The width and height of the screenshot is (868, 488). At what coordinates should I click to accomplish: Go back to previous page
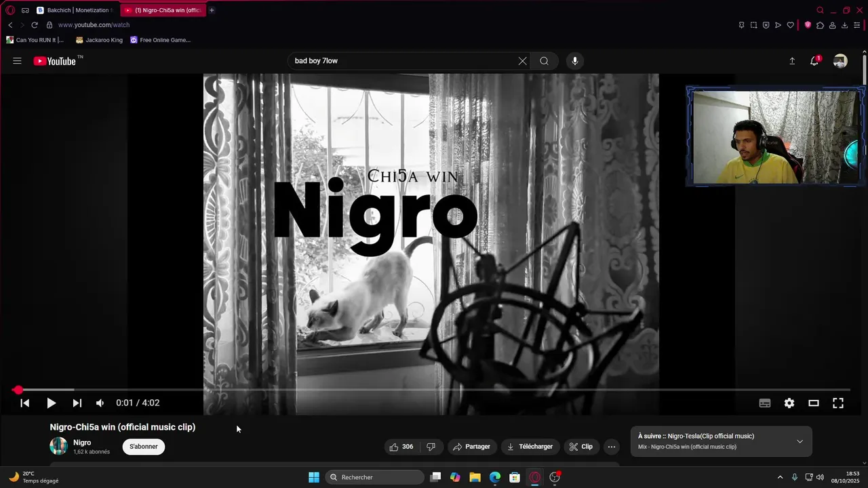[x=10, y=25]
